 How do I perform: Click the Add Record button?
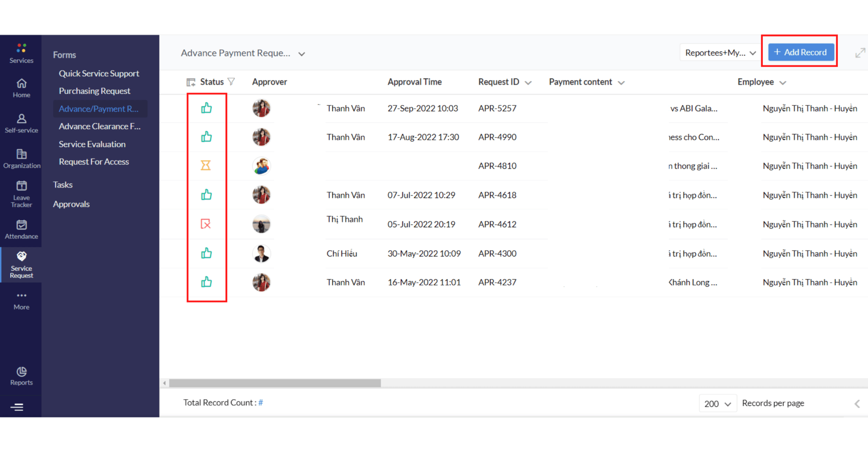point(800,52)
